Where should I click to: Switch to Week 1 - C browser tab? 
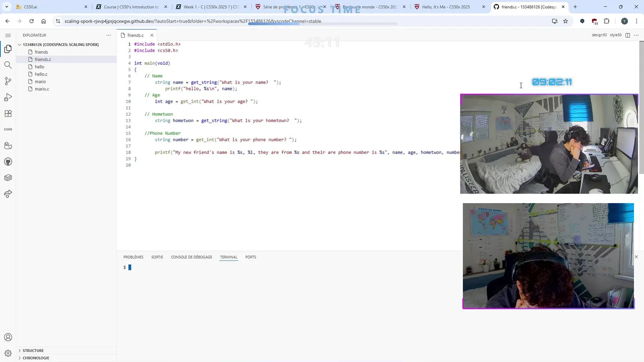tap(211, 7)
